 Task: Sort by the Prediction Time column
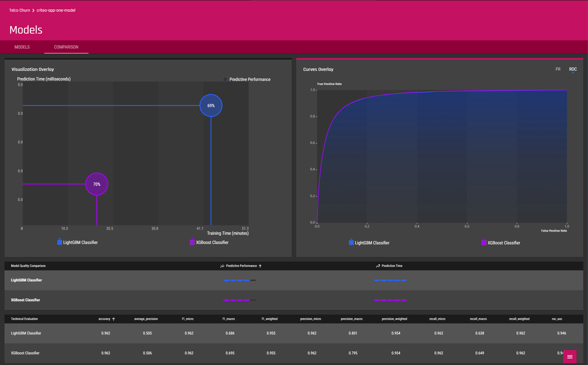tap(392, 266)
